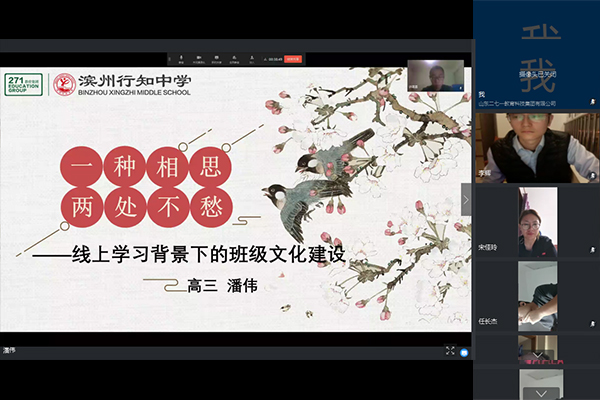
Task: Click the fullscreen icon below the shared slide
Action: [x=450, y=351]
